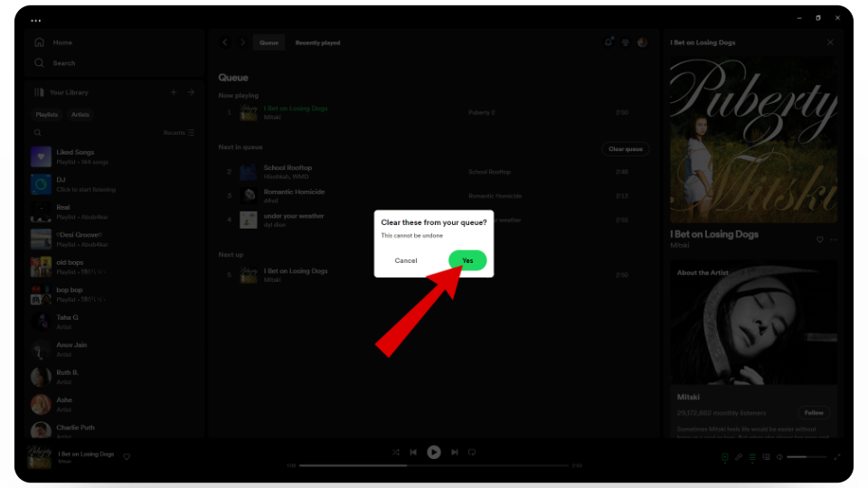Viewport: 868px width, 488px height.
Task: Close the Now Playing side panel
Action: point(830,42)
